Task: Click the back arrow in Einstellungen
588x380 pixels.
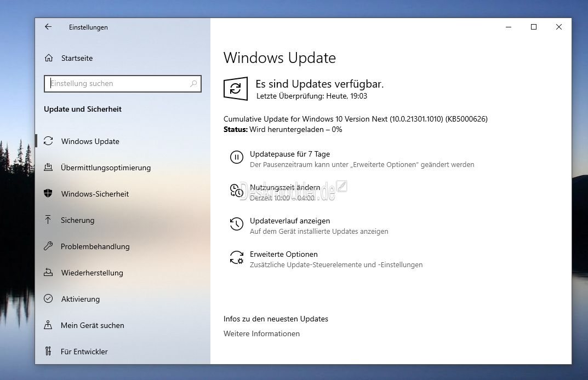Action: [48, 27]
